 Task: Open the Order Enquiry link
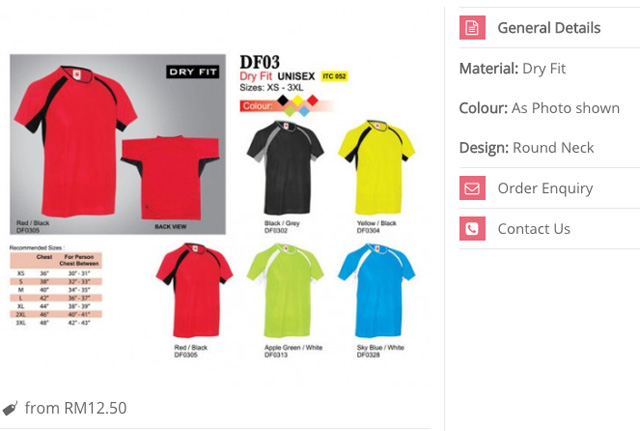(x=545, y=188)
